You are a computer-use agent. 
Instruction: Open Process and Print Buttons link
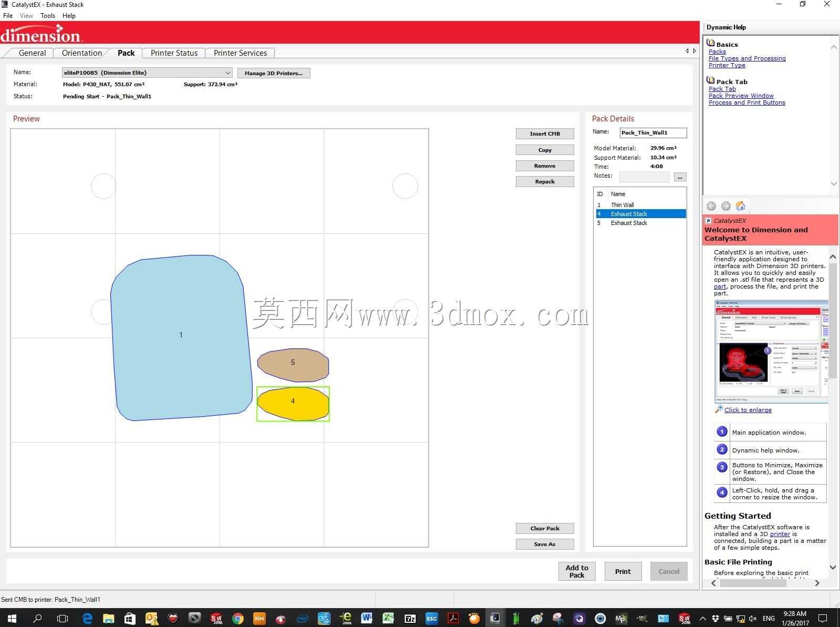[746, 102]
